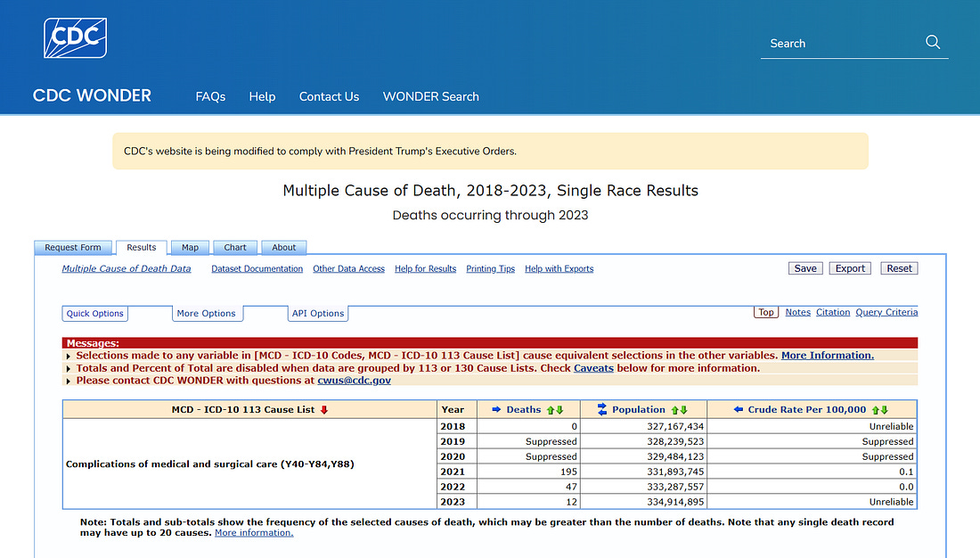This screenshot has height=558, width=980.
Task: Open the Chart tab
Action: pyautogui.click(x=235, y=248)
